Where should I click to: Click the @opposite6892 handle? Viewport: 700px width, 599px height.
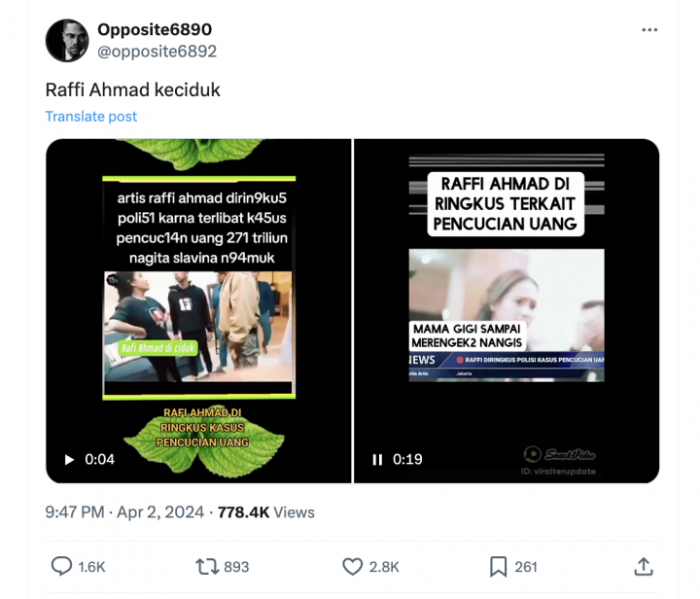(x=157, y=52)
